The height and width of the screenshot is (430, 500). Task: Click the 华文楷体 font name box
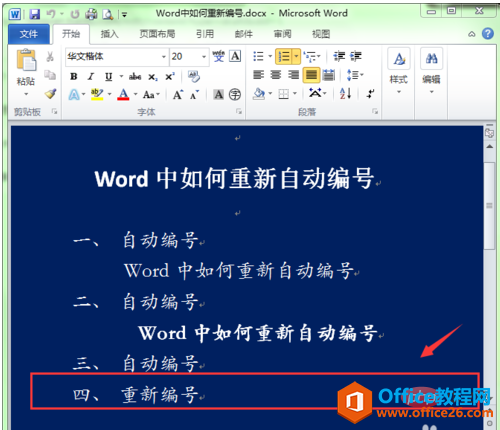[x=113, y=57]
